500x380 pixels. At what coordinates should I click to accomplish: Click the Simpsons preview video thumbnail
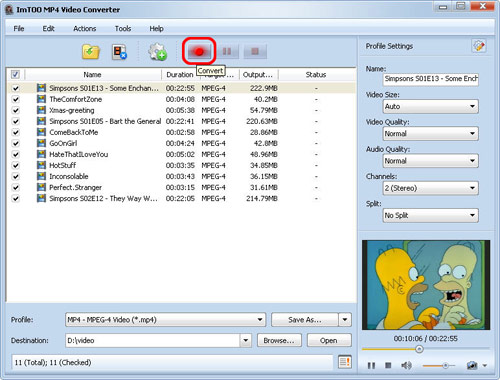pyautogui.click(x=426, y=285)
